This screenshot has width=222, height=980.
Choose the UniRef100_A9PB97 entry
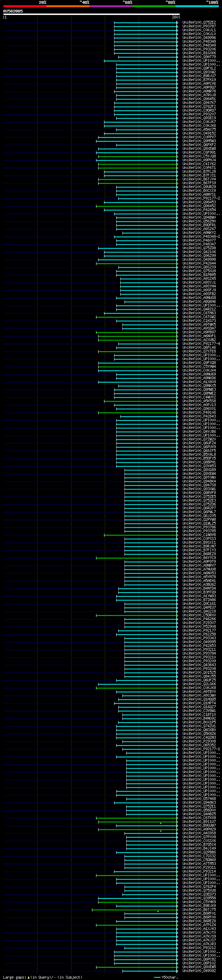(x=199, y=332)
